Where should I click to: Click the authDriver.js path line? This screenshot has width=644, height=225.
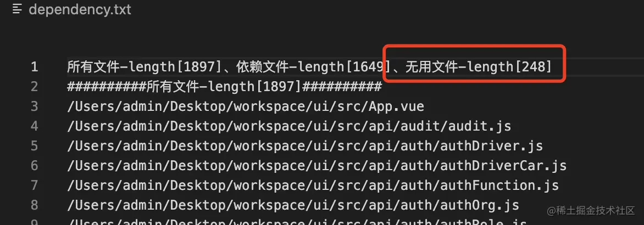tap(305, 146)
